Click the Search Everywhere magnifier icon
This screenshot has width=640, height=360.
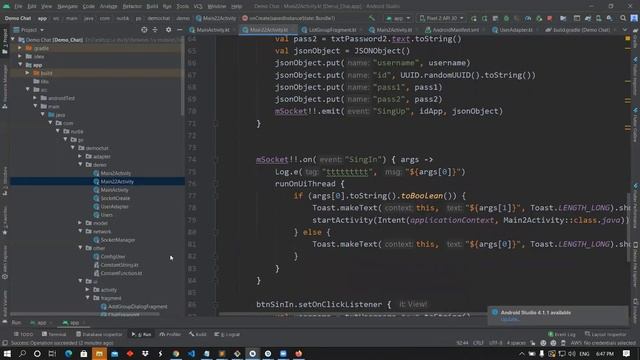tap(623, 18)
